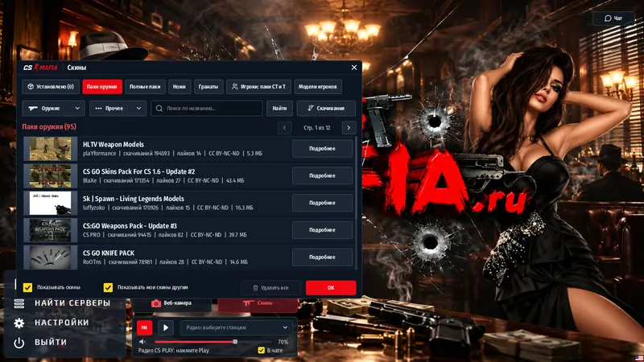Open CS:GO Weapons Pack Update #3 thumbnail

tap(50, 230)
